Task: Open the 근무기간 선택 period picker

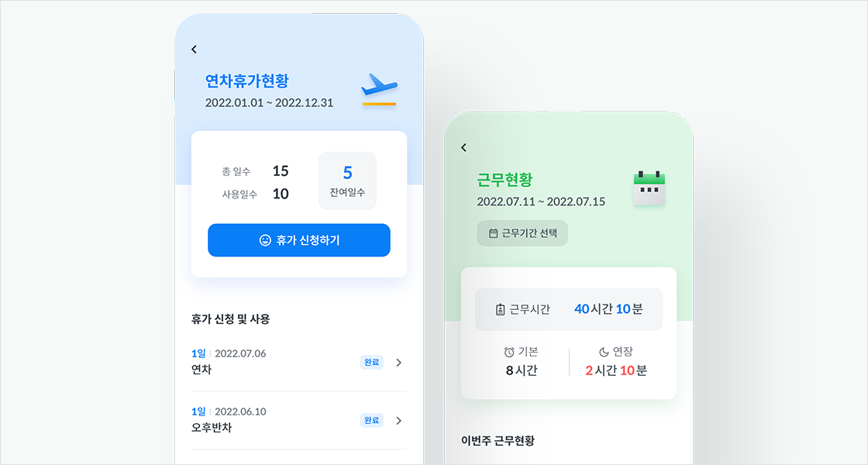Action: 522,233
